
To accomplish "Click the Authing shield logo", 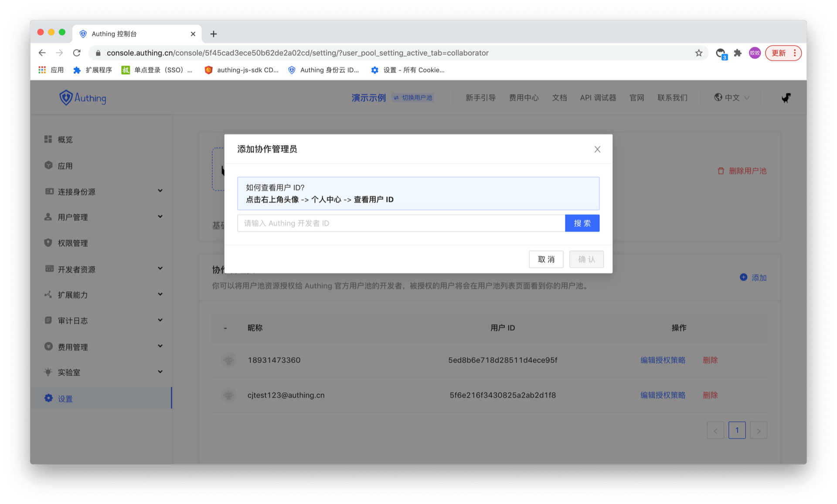I will pyautogui.click(x=66, y=98).
